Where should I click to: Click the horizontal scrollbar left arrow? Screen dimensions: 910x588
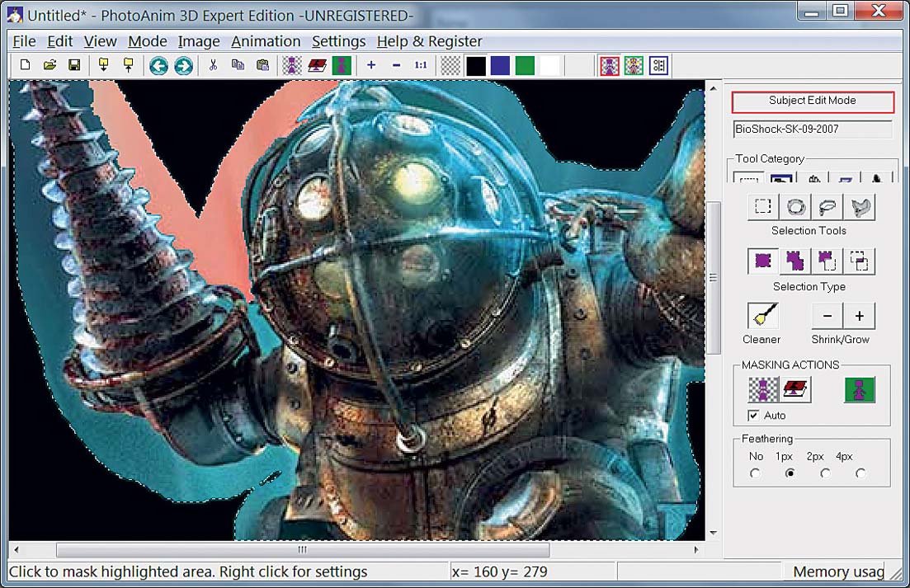[x=17, y=549]
